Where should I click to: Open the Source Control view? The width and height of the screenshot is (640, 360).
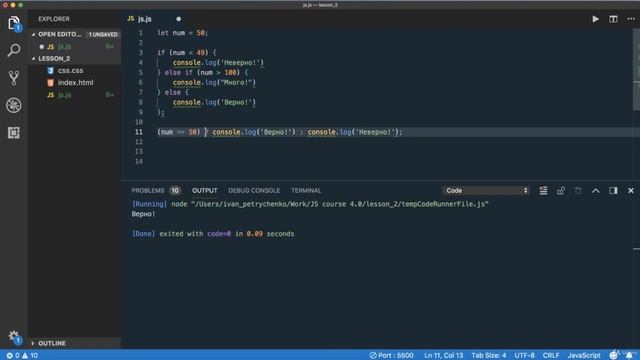13,78
